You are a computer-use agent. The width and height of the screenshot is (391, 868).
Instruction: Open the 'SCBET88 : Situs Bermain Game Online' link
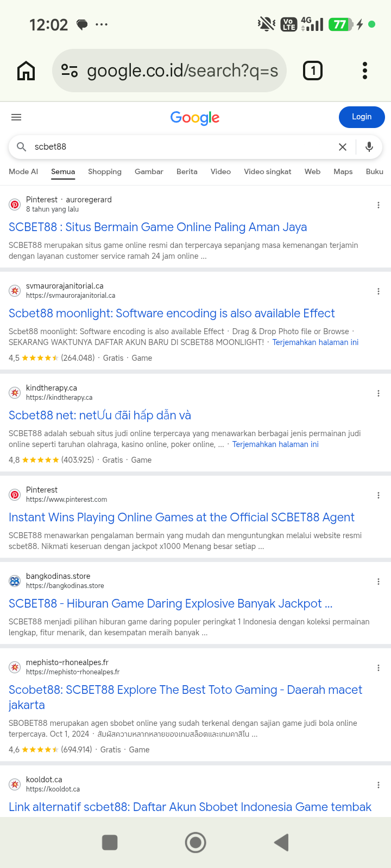coord(158,227)
